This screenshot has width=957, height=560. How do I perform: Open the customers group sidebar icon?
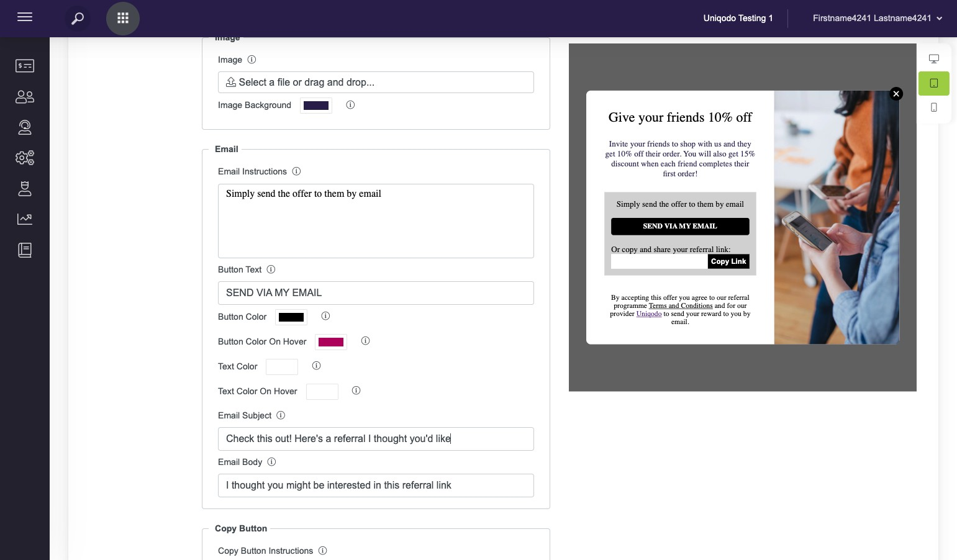25,97
